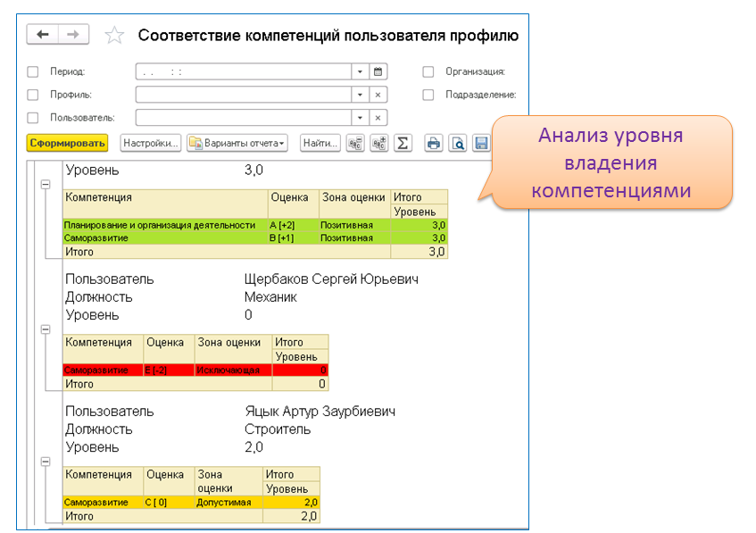Open the Варианты отчета menu
Viewport: 756px width, 533px height.
[x=237, y=143]
